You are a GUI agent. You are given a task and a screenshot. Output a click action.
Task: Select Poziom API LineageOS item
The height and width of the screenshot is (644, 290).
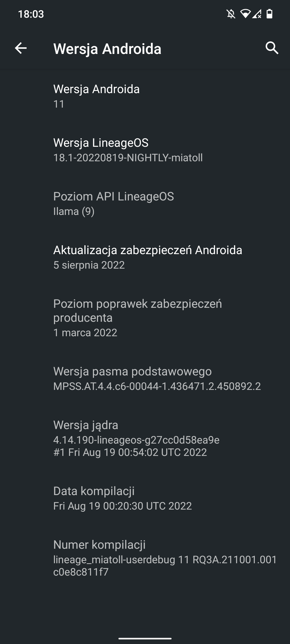(145, 203)
